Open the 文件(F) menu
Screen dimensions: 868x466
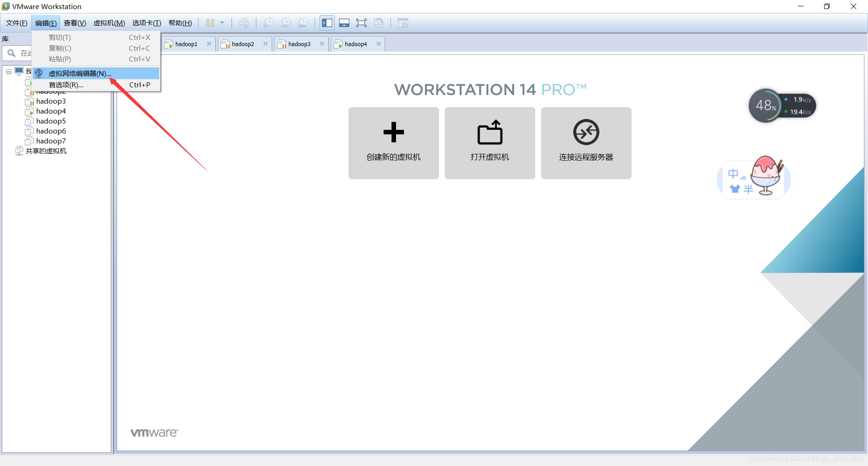tap(17, 23)
